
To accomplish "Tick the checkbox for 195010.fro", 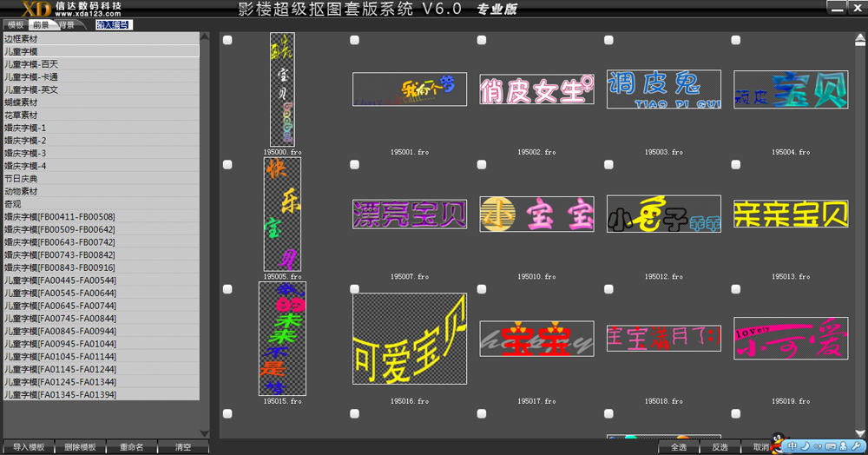I will (x=482, y=164).
